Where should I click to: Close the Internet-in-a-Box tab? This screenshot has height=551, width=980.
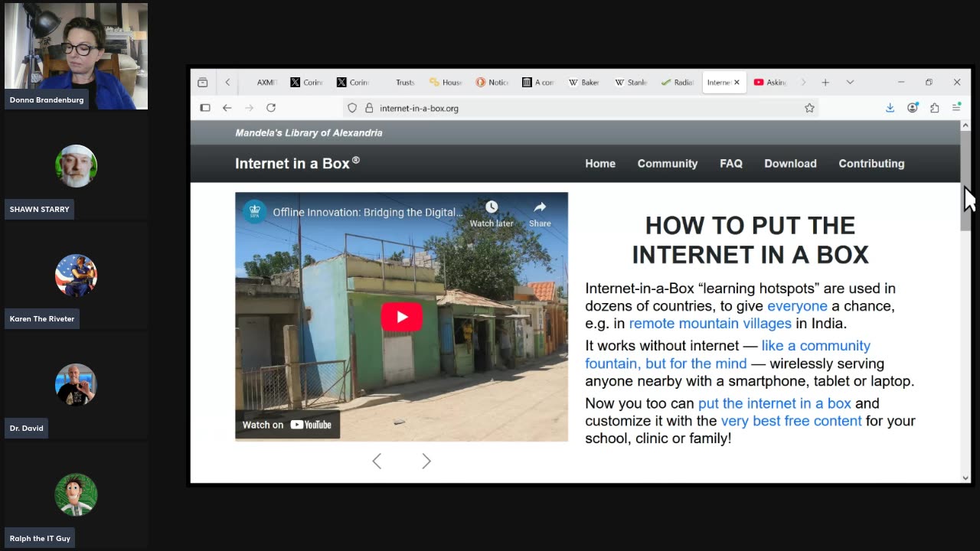point(737,82)
